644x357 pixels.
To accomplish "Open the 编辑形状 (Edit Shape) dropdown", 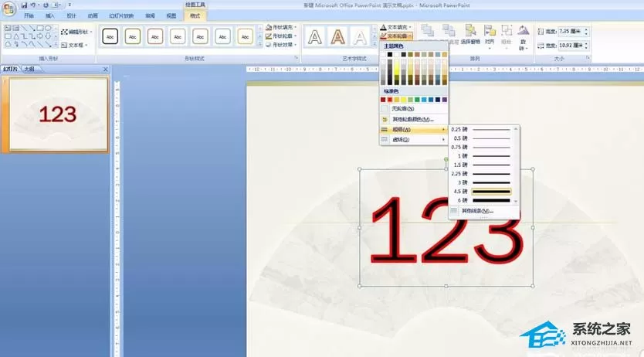I will pyautogui.click(x=76, y=32).
